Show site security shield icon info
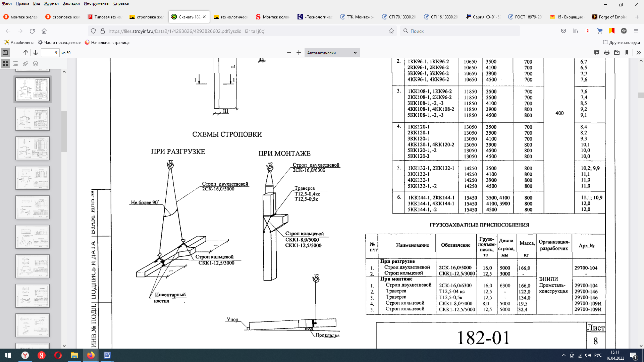 point(93,31)
